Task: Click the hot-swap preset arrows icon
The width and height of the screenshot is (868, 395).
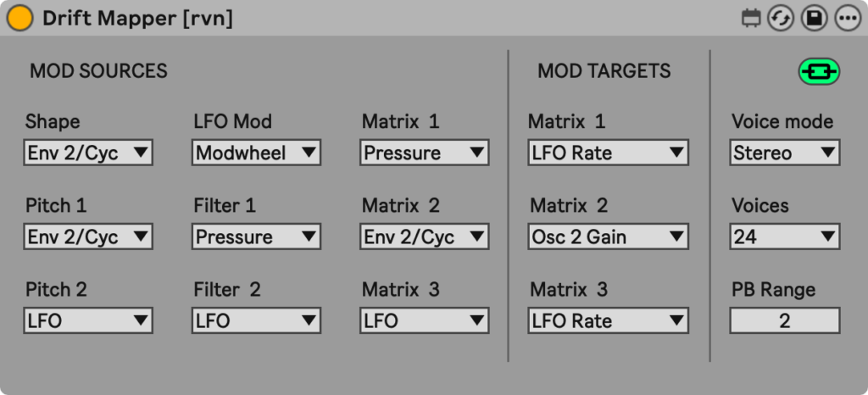Action: pyautogui.click(x=780, y=18)
